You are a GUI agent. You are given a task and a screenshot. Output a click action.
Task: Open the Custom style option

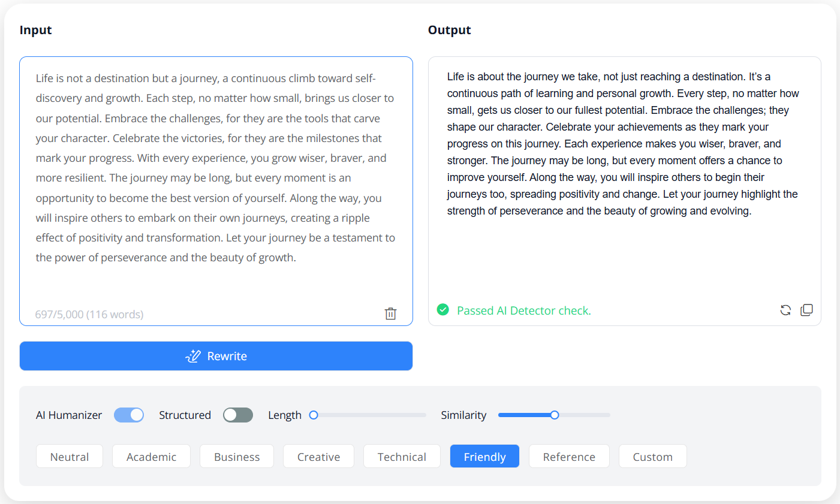pos(652,456)
